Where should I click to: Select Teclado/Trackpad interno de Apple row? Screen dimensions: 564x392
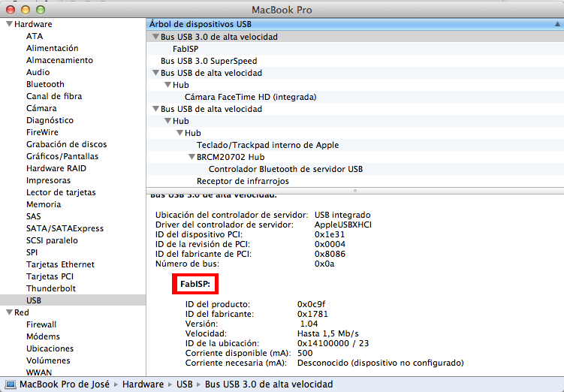tap(355, 145)
